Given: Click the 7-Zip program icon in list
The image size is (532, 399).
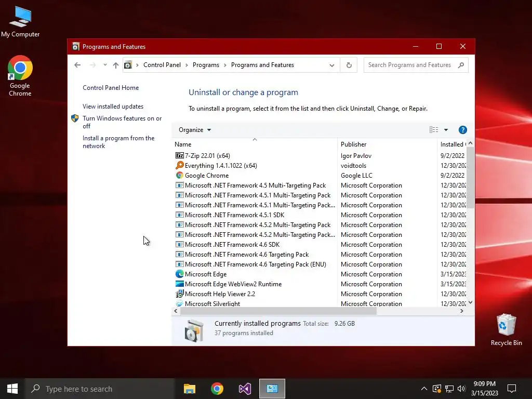Looking at the screenshot, I should coord(179,156).
